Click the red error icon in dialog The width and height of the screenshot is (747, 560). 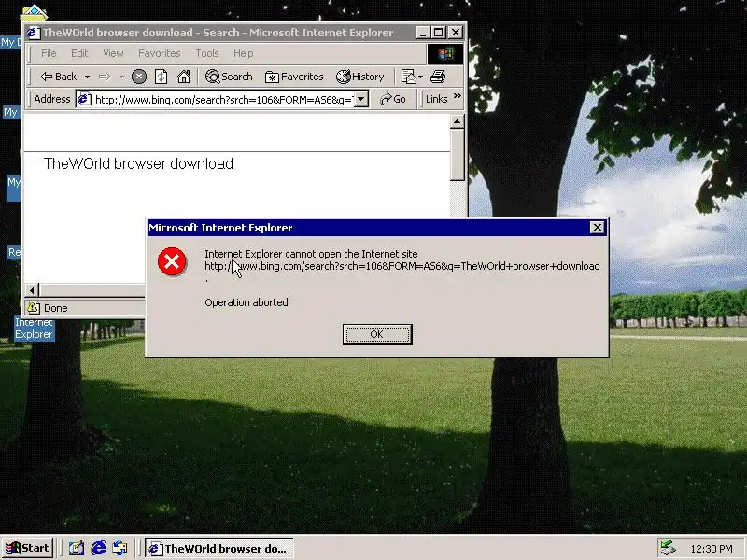pos(172,261)
